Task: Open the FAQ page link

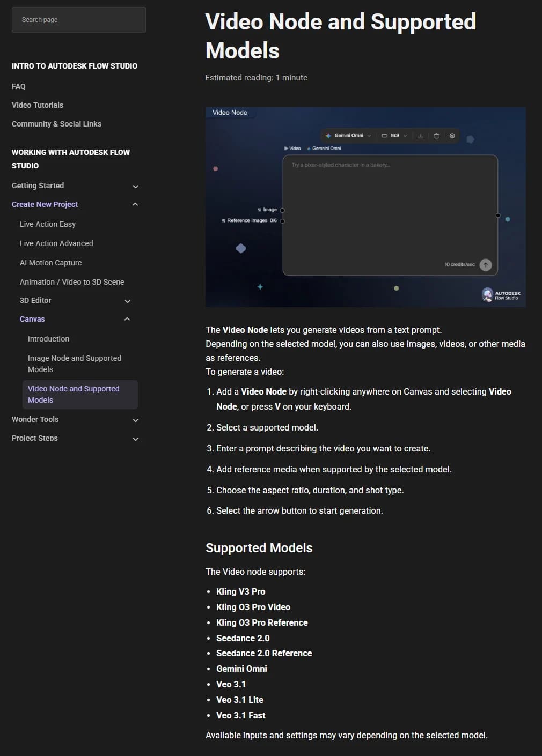Action: point(19,86)
